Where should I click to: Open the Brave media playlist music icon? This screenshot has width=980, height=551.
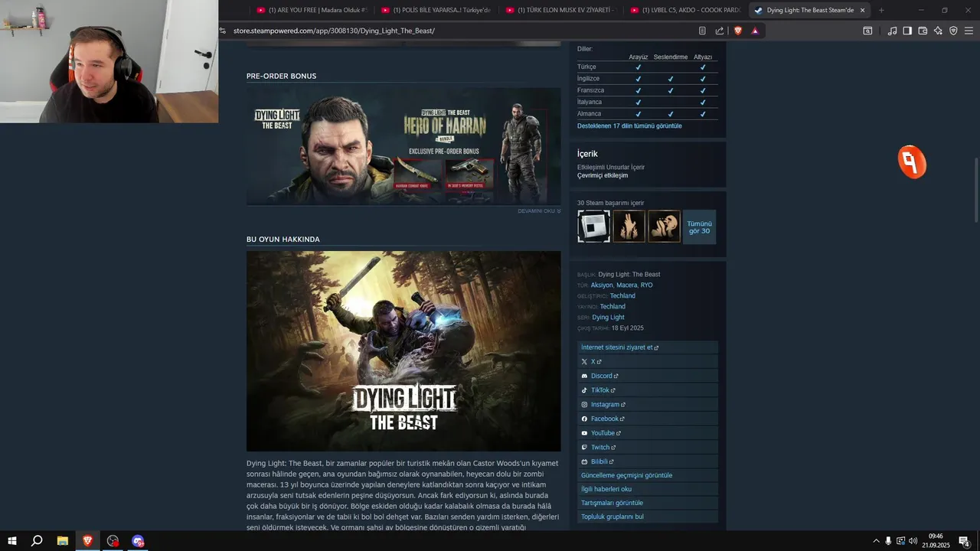point(892,31)
